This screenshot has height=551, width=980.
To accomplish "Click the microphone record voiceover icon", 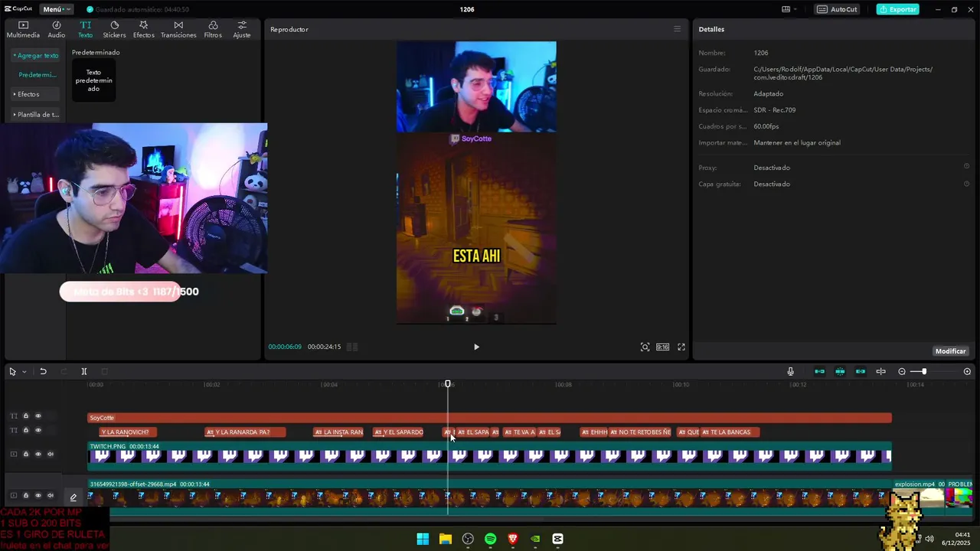I will pyautogui.click(x=790, y=371).
